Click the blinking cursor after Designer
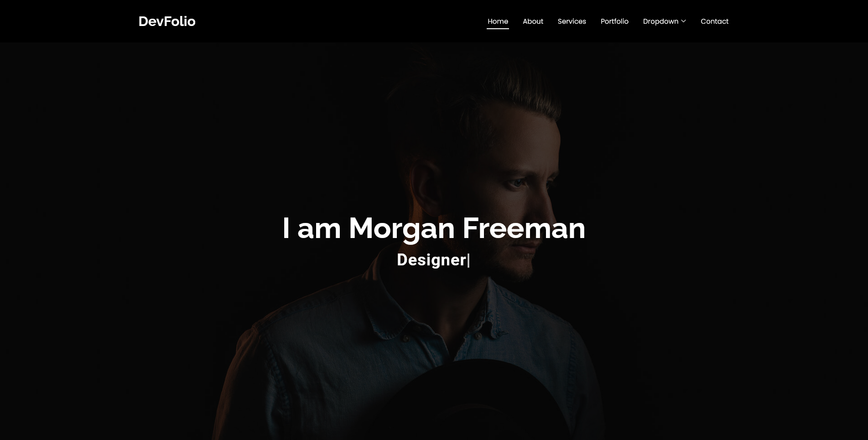This screenshot has width=868, height=440. point(468,260)
